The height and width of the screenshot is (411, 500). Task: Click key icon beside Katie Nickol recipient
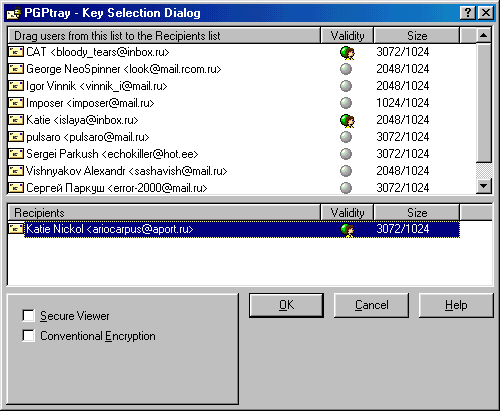(16, 229)
